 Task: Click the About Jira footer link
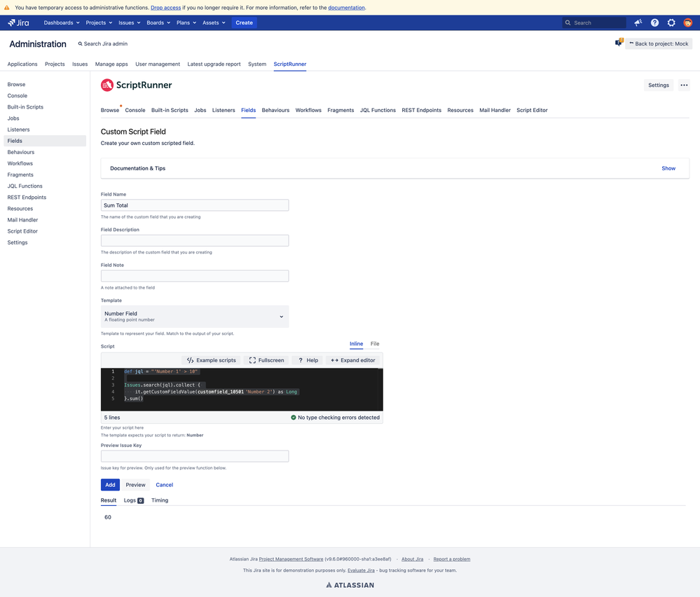(412, 559)
